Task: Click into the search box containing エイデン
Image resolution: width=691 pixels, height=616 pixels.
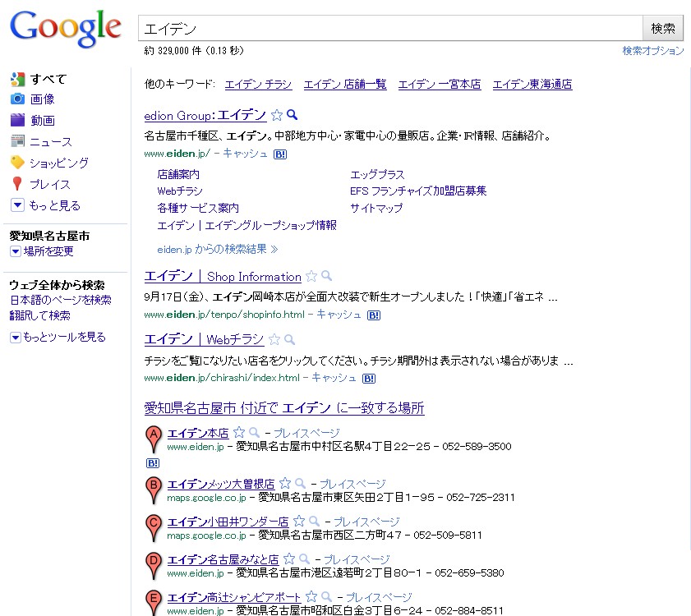Action: (389, 29)
